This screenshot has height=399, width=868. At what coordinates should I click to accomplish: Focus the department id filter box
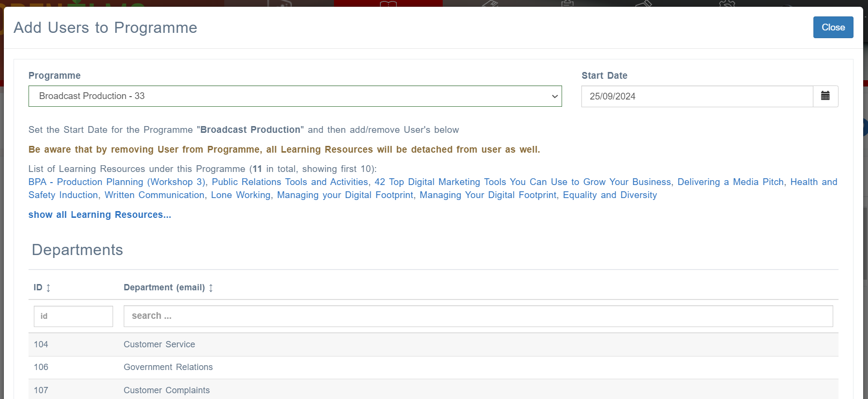point(73,316)
